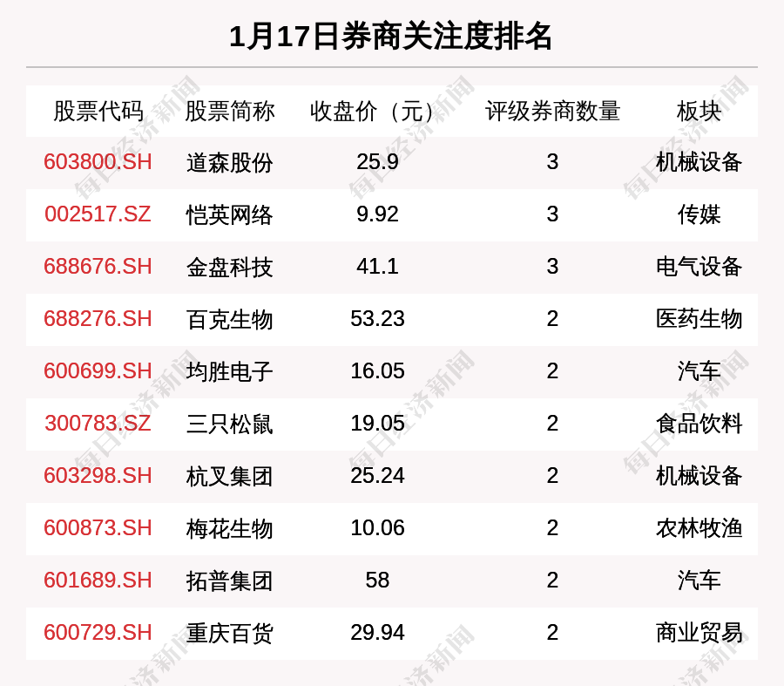This screenshot has width=784, height=686.
Task: Open stock code 688676.SH
Action: [x=98, y=266]
